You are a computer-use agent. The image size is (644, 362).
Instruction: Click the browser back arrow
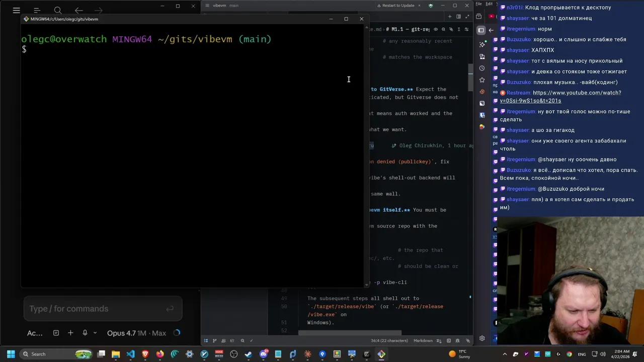[491, 30]
